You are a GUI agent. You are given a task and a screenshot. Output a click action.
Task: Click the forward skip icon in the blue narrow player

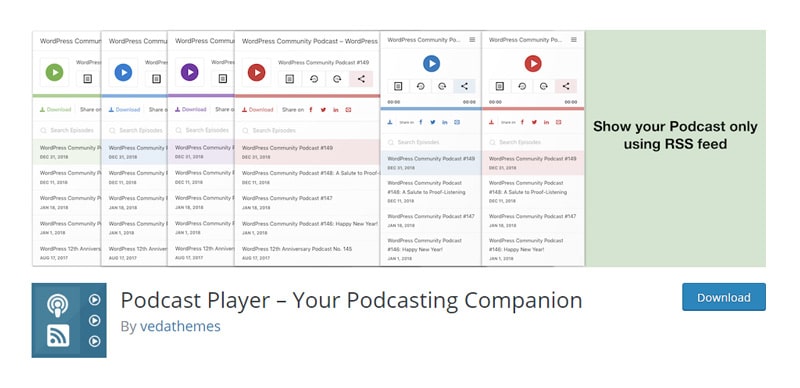(x=442, y=86)
